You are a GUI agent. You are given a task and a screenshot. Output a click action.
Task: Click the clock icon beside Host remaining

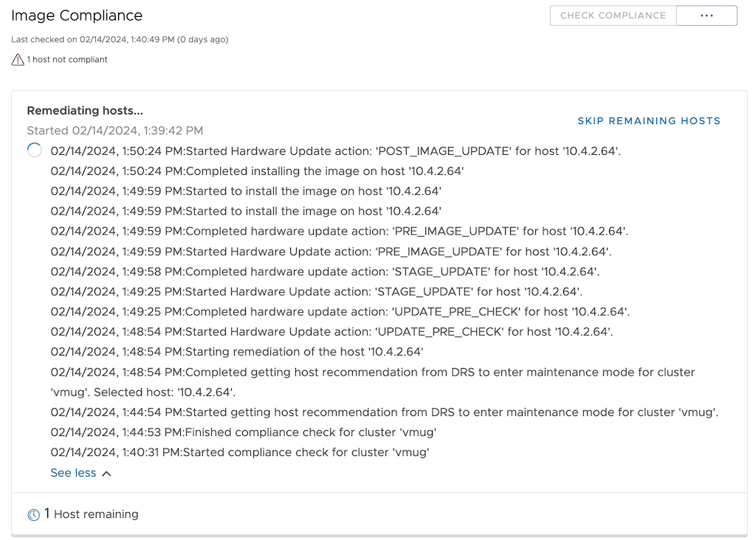[33, 515]
